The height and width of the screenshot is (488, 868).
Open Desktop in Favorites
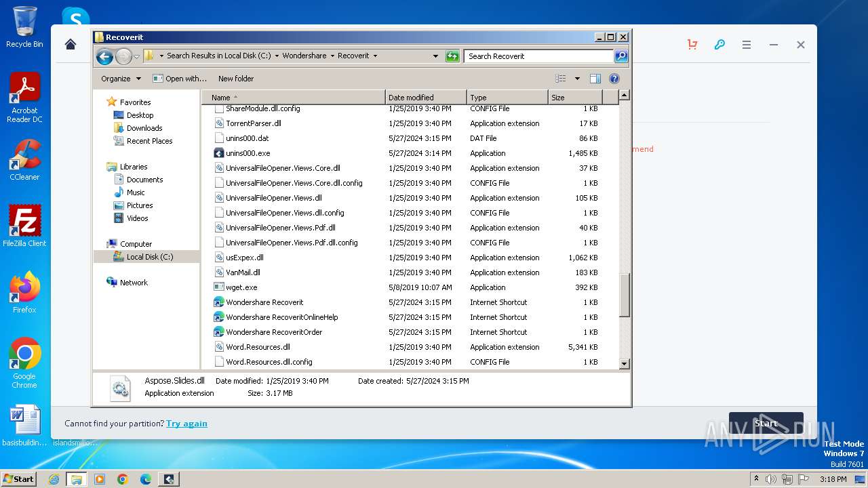pos(140,115)
